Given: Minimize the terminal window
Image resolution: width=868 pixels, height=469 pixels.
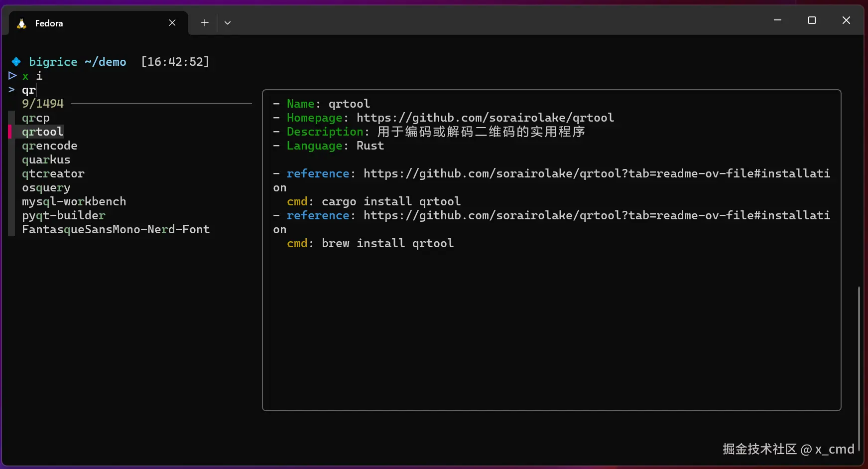Looking at the screenshot, I should [777, 20].
